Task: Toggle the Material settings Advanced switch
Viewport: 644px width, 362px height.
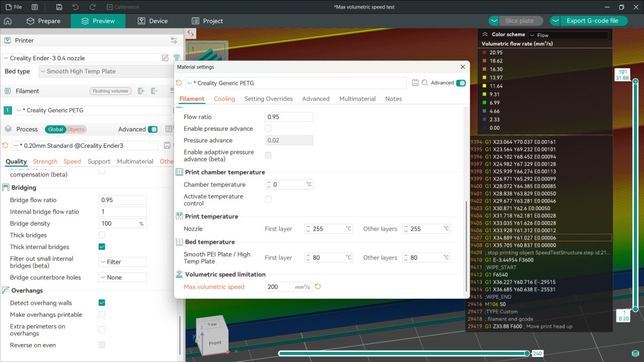Action: (x=461, y=83)
